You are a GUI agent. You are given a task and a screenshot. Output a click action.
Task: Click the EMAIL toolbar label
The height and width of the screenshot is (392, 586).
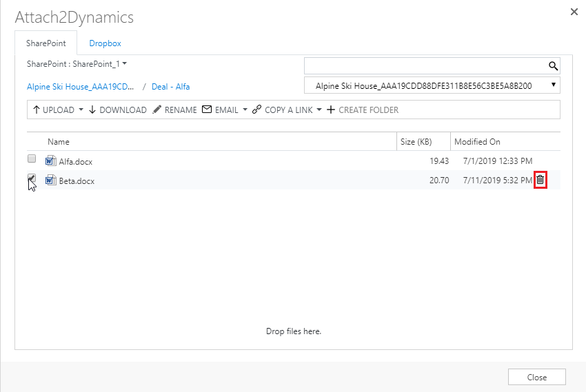227,110
